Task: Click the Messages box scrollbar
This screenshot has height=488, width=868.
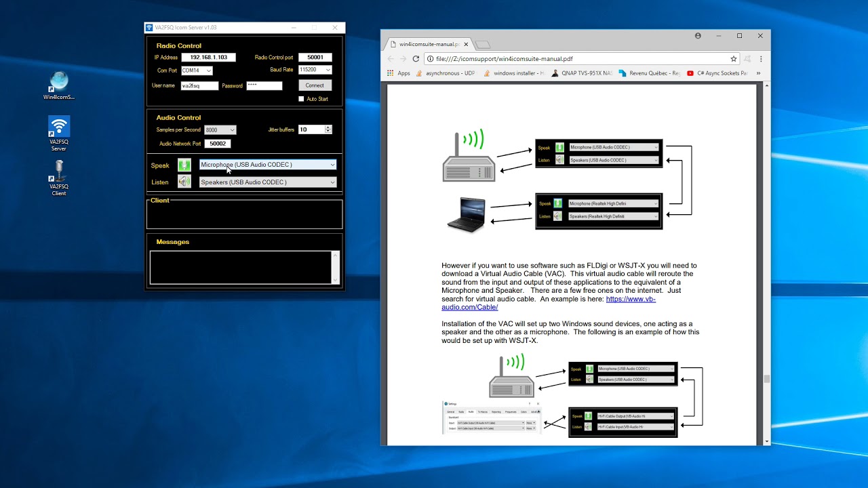Action: tap(335, 267)
